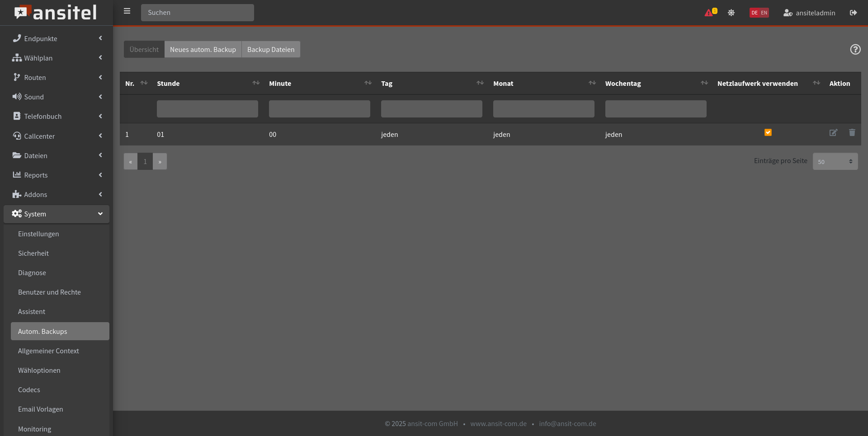The height and width of the screenshot is (436, 868).
Task: Click the Telefonbuch address book icon
Action: click(x=17, y=116)
